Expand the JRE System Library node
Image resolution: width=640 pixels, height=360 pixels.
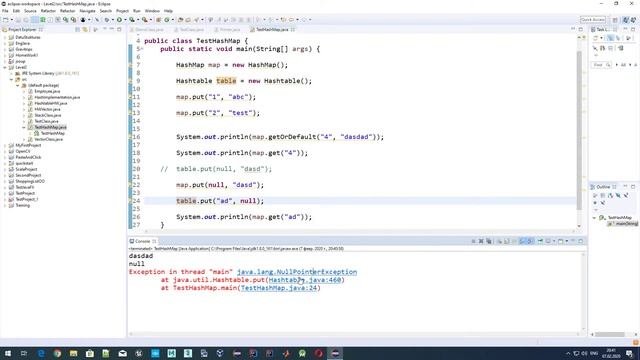click(11, 73)
